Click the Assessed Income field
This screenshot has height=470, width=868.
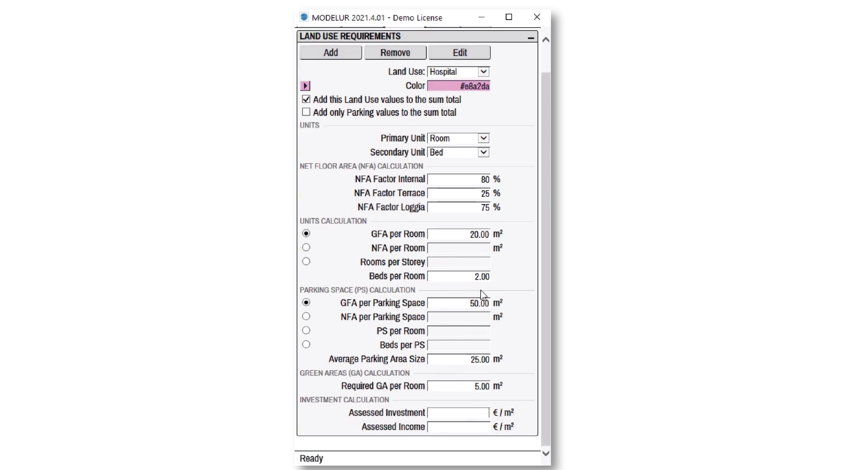tap(459, 427)
